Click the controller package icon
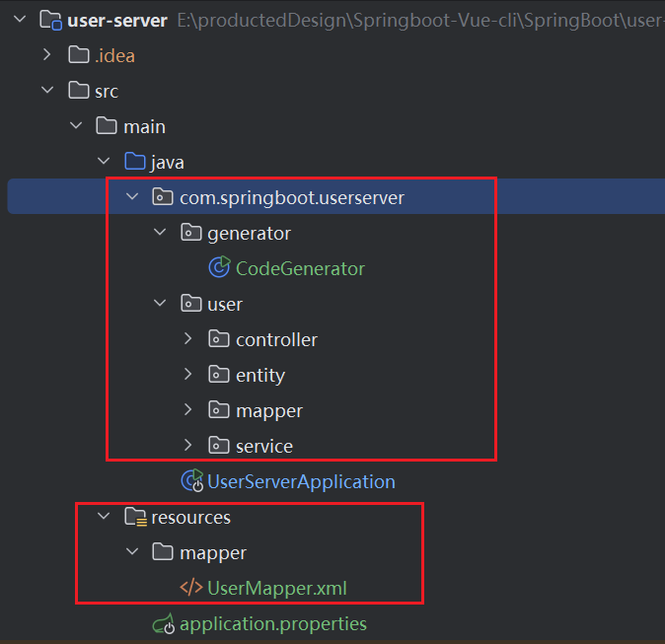This screenshot has width=665, height=644. [219, 339]
